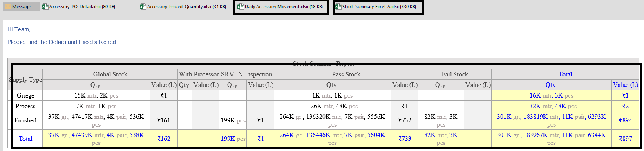This screenshot has height=151, width=644.
Task: Select the Supply Type header cell
Action: tap(25, 80)
